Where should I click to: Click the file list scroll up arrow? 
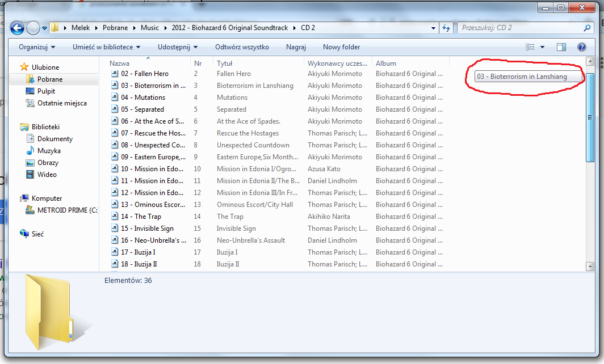(590, 61)
